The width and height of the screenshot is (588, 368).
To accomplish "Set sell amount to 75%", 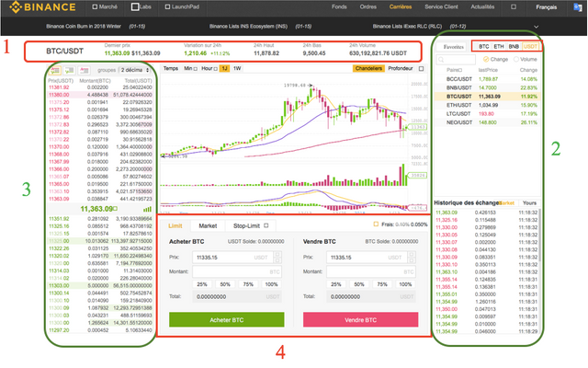I will [382, 284].
